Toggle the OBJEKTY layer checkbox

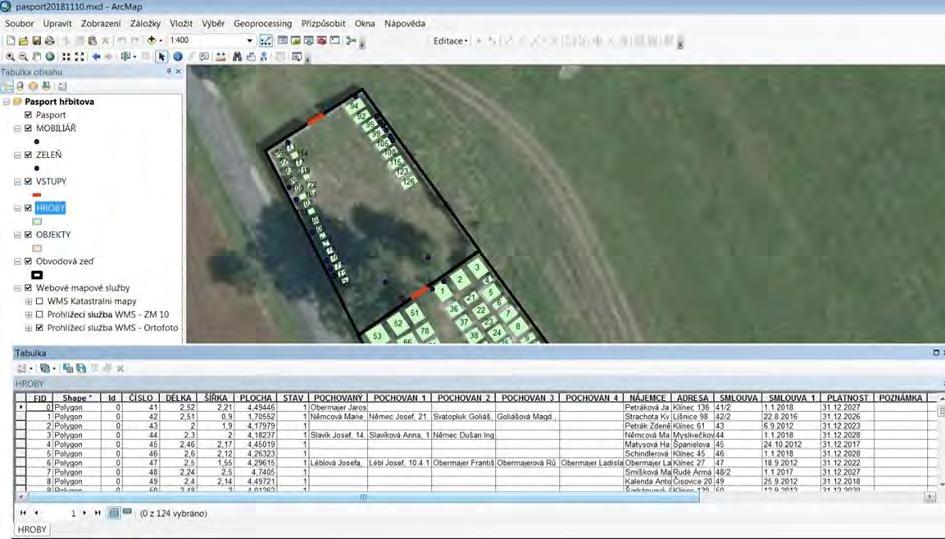click(28, 235)
